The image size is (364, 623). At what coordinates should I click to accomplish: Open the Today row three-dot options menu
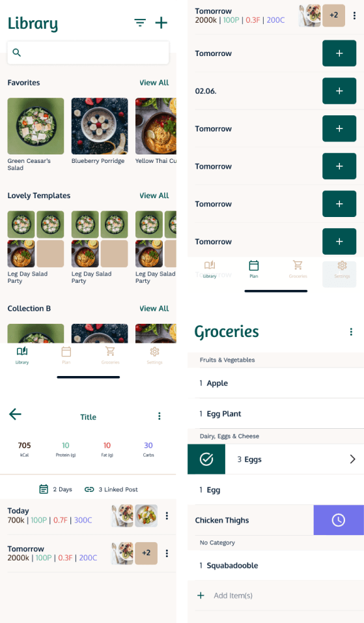167,515
